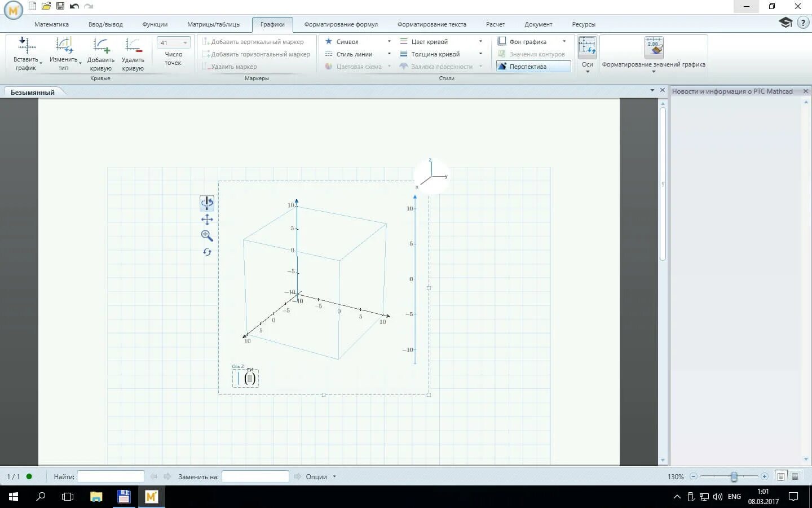
Task: Click the Удалить маркер button
Action: [230, 67]
